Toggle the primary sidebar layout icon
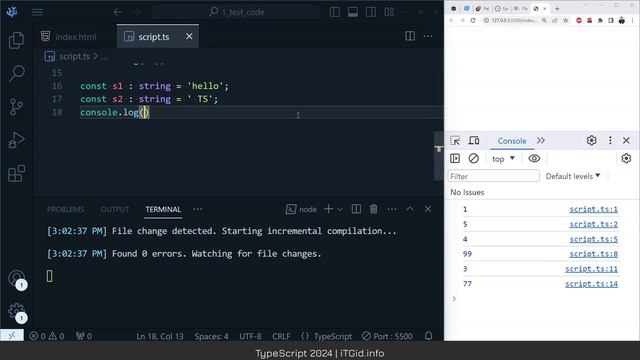 click(x=335, y=12)
